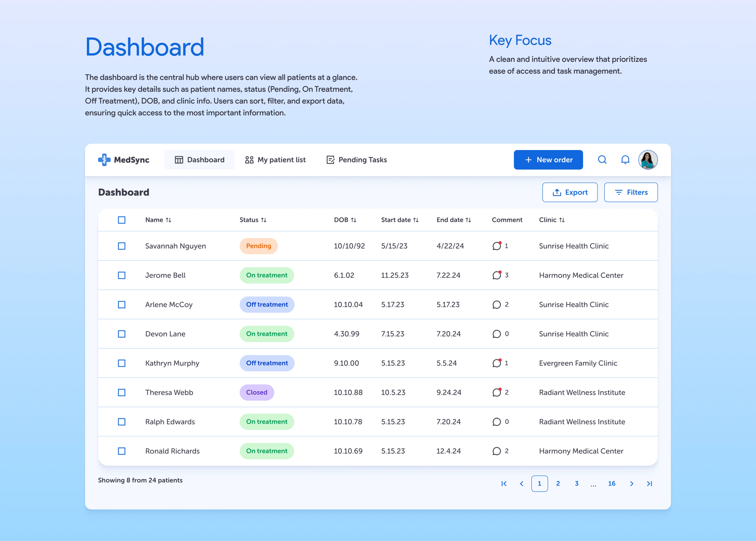Go to first page of results

point(504,484)
